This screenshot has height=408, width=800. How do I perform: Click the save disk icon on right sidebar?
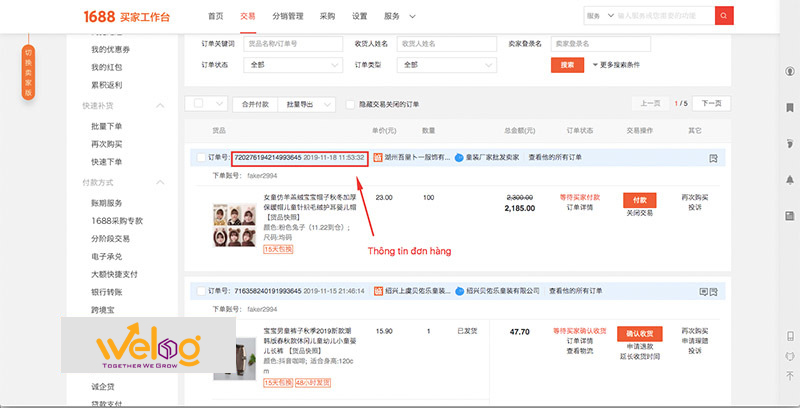[789, 216]
